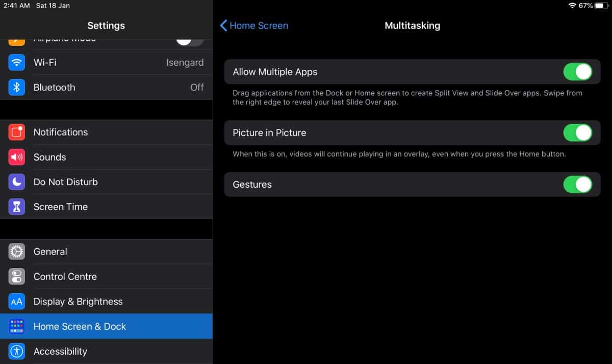Image resolution: width=612 pixels, height=364 pixels.
Task: Open the General gear icon
Action: coord(17,252)
